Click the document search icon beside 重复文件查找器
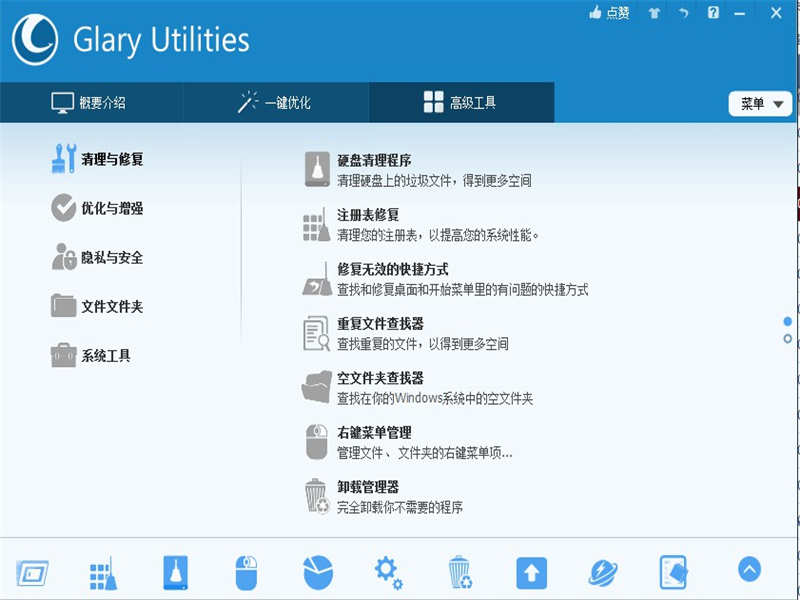The width and height of the screenshot is (800, 600). (x=316, y=334)
